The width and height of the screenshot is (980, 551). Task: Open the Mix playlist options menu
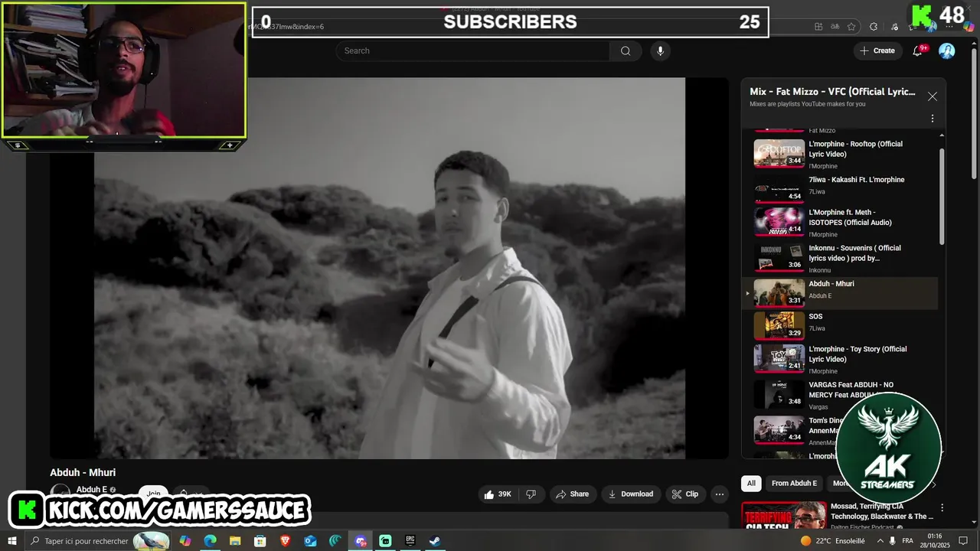tap(932, 119)
